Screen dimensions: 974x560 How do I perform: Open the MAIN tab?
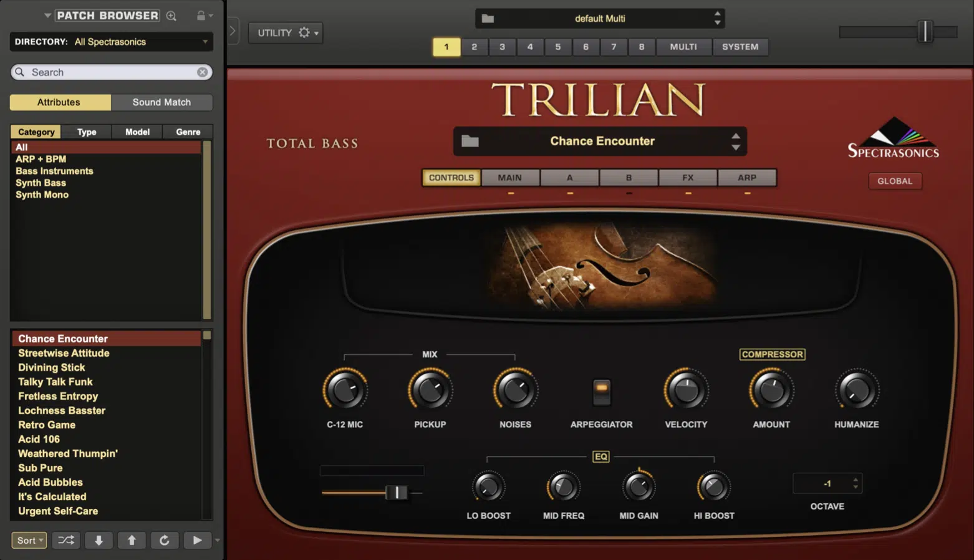(510, 178)
